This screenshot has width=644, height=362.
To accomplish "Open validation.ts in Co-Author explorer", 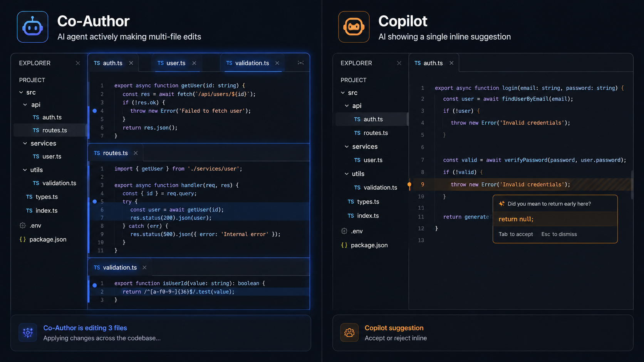I will tap(54, 183).
